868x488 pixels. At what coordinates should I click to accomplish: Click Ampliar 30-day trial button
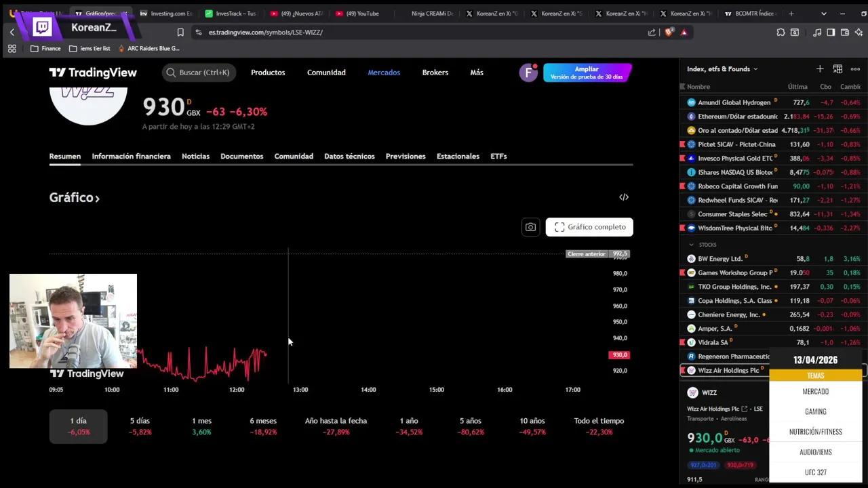(587, 73)
